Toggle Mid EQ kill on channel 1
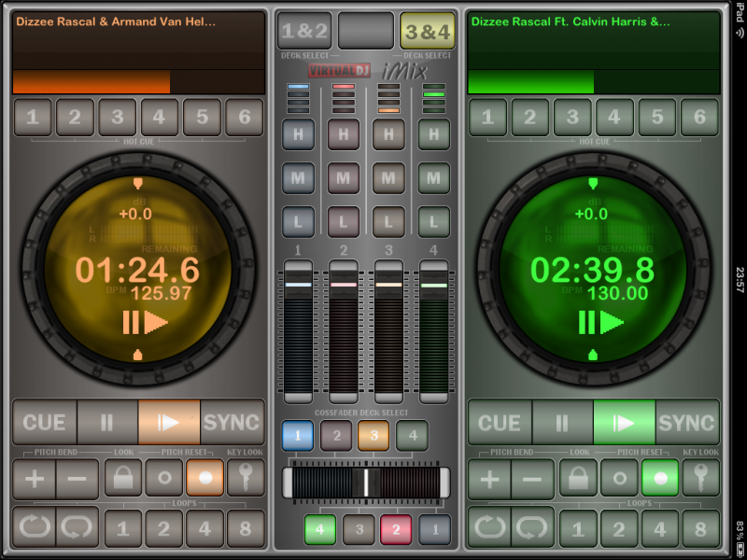This screenshot has height=560, width=747. [x=298, y=178]
